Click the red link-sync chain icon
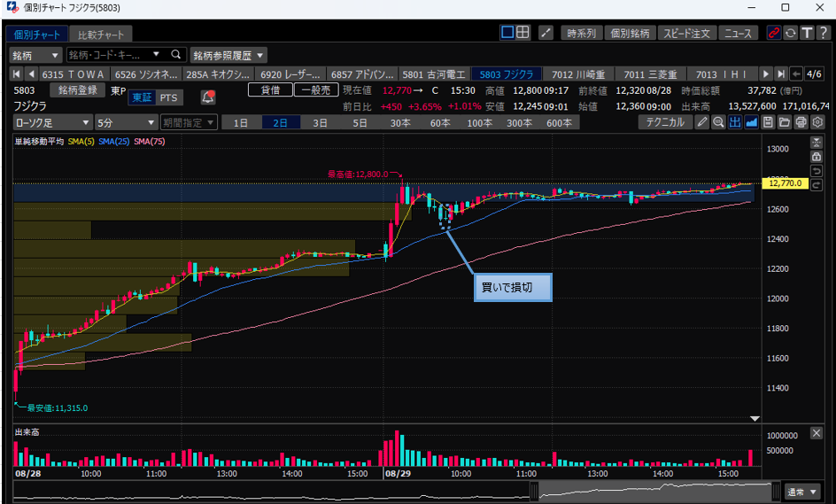 coord(774,33)
